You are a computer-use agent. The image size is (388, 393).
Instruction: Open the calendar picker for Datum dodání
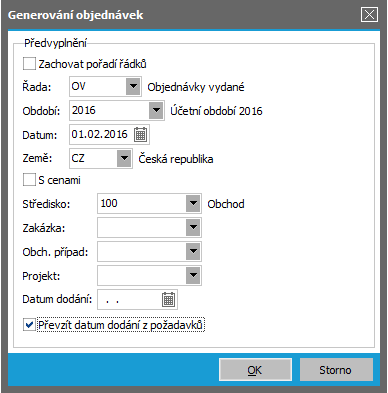pos(168,299)
